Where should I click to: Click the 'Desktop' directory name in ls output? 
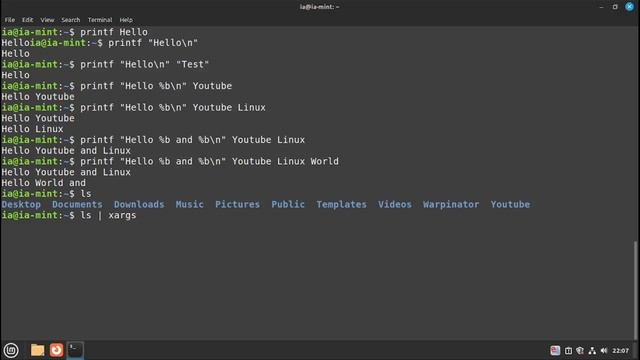click(x=21, y=204)
